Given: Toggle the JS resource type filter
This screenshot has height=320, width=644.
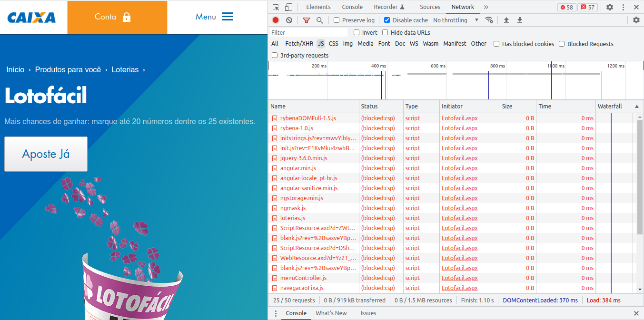Looking at the screenshot, I should [321, 44].
